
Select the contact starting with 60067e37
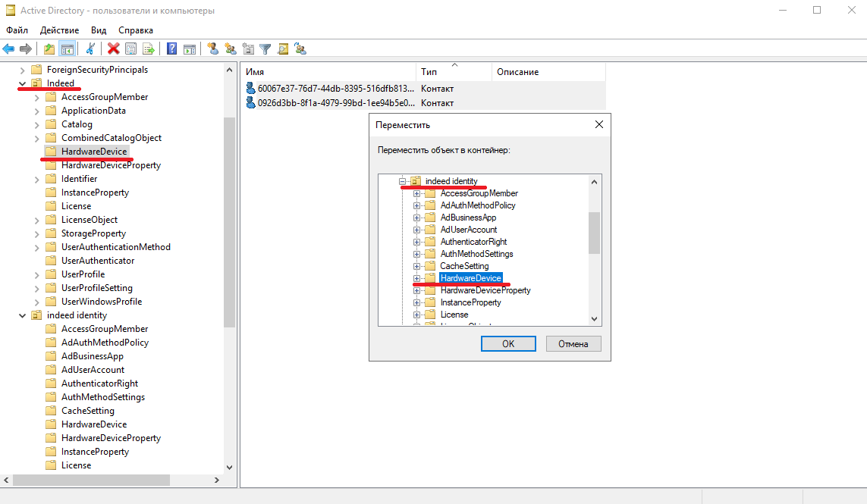click(335, 89)
